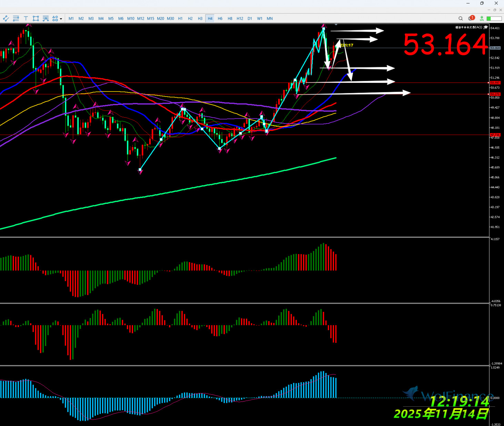Click the search magnifier icon
The image size is (504, 426).
[461, 19]
